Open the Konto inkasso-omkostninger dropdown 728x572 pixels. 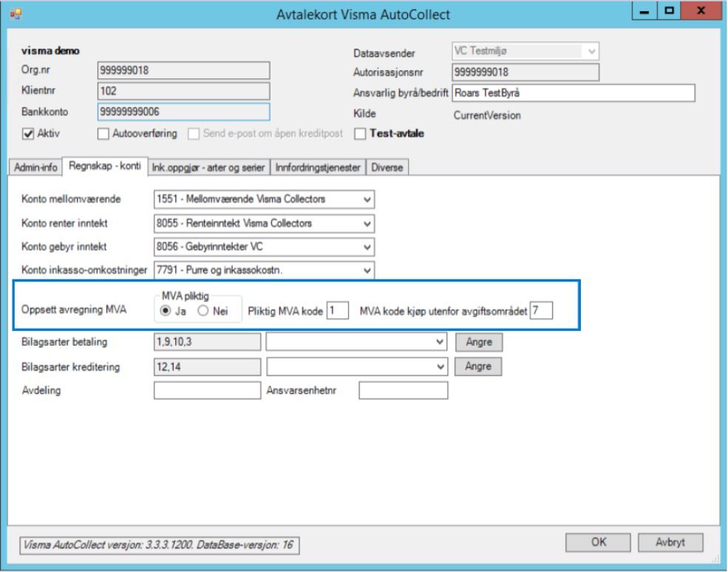[264, 270]
